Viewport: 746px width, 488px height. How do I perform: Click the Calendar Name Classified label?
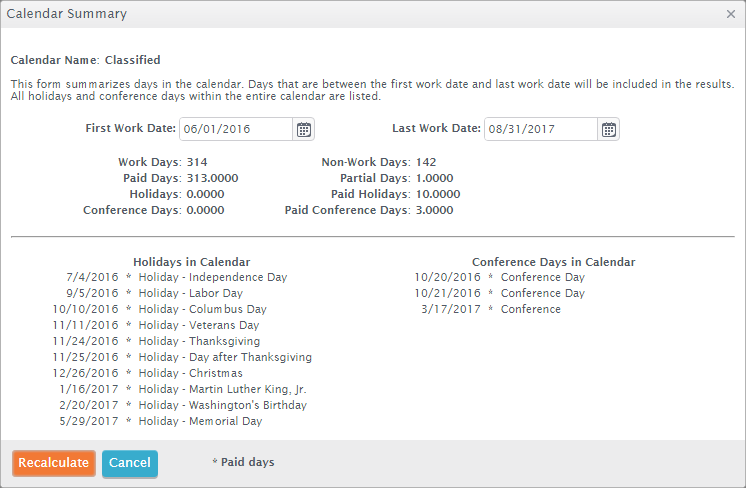pos(86,60)
